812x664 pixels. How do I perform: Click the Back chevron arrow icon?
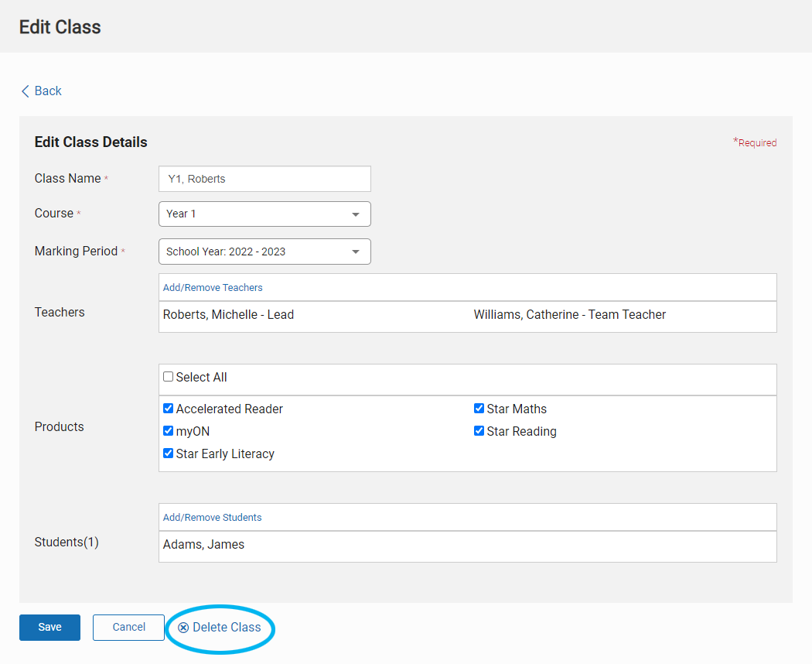(25, 91)
